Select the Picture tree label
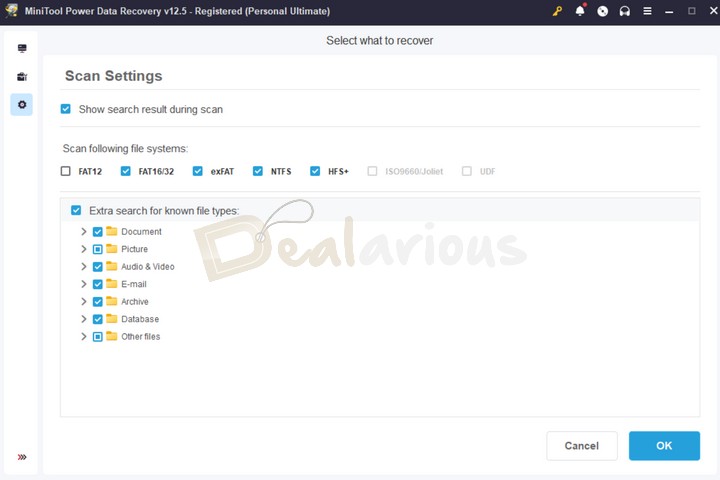The width and height of the screenshot is (720, 480). (135, 249)
